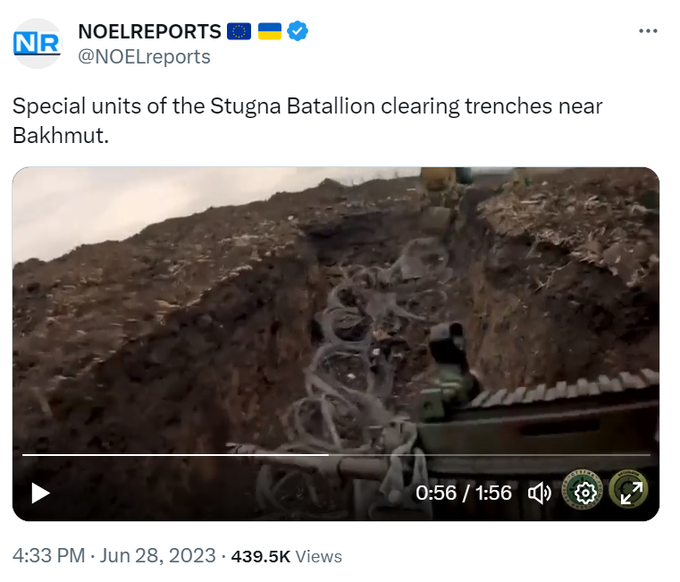Screen dimensions: 680x582
Task: Expand the video to fullscreen
Action: click(x=631, y=493)
